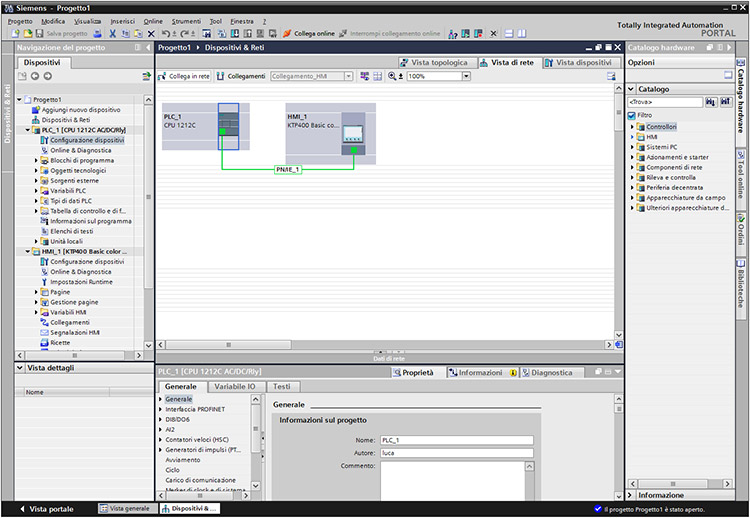
Task: Open the 100% zoom level dropdown
Action: [x=466, y=76]
